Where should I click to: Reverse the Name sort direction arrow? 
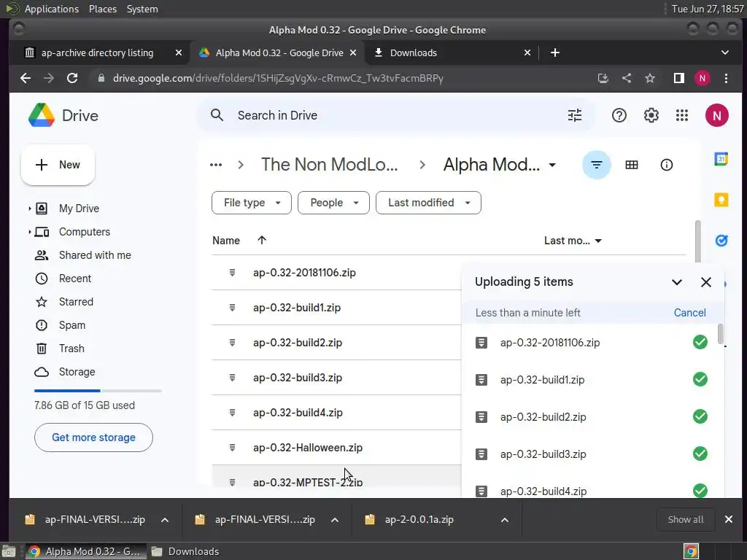tap(262, 241)
